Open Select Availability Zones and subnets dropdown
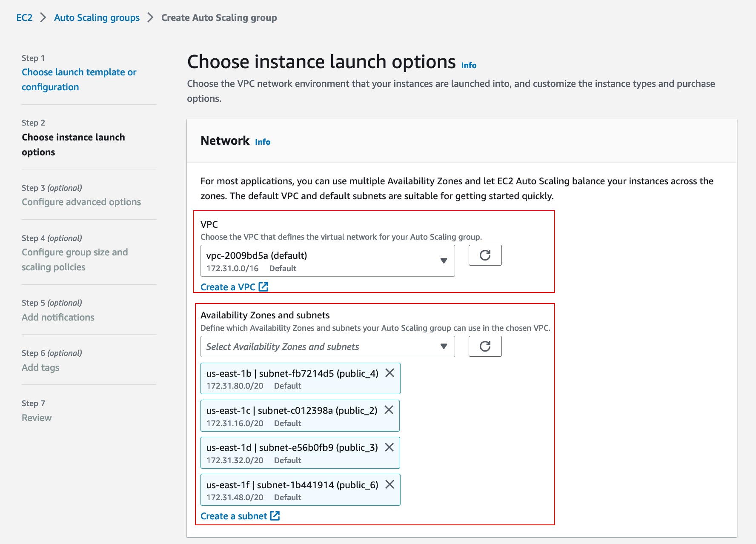 (327, 346)
